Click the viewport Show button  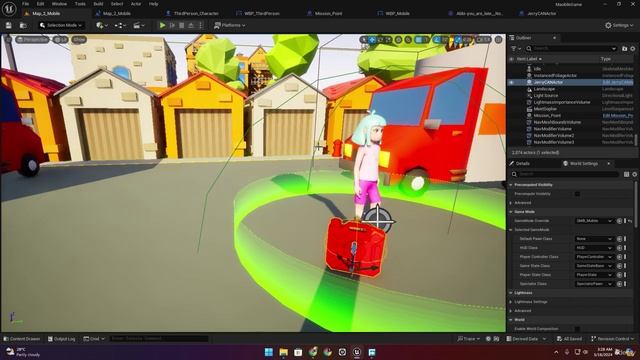79,39
